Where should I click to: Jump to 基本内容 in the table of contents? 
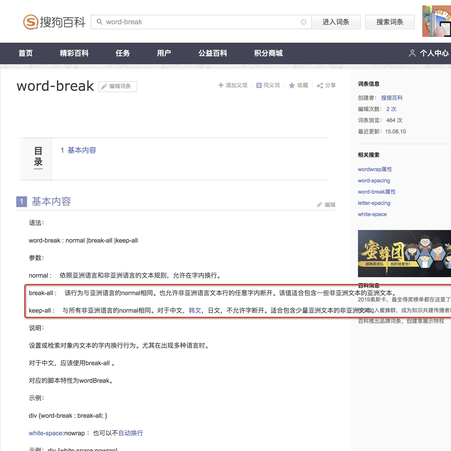click(82, 150)
